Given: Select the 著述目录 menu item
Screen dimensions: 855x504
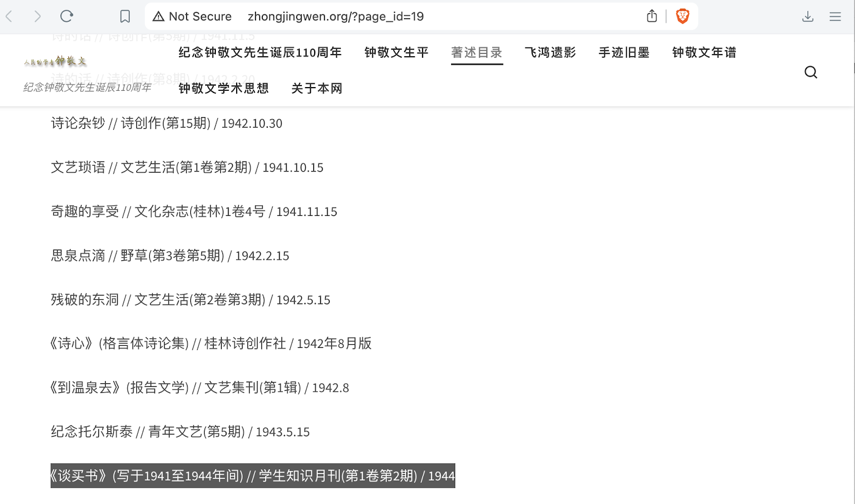Looking at the screenshot, I should [477, 52].
